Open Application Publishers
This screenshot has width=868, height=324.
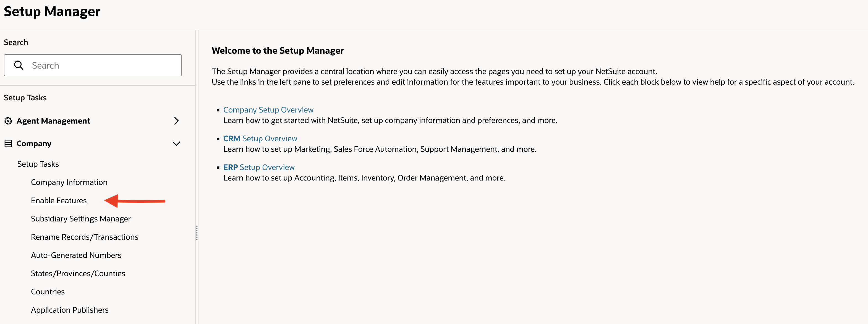click(70, 310)
